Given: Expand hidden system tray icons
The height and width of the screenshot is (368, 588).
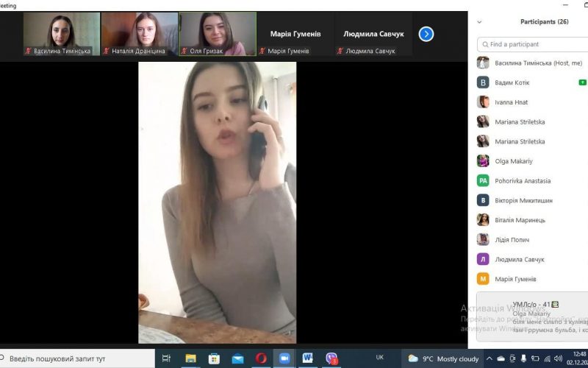Looking at the screenshot, I should coord(490,359).
